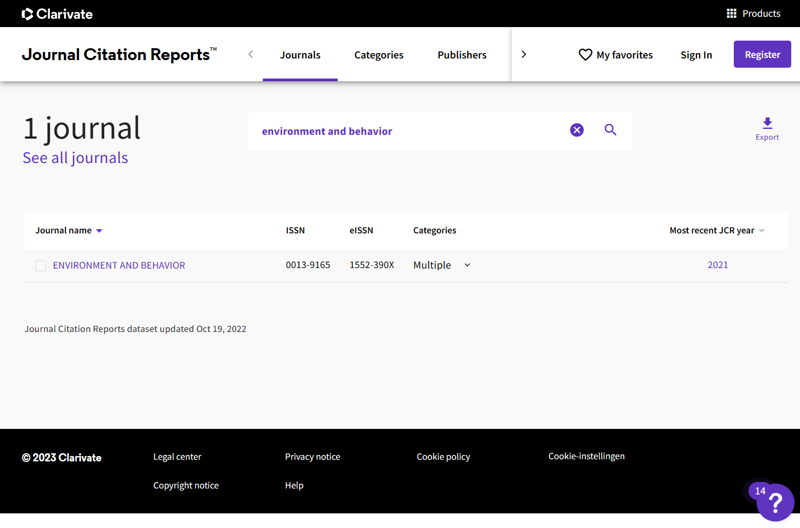The width and height of the screenshot is (800, 528).
Task: Open the ENVIRONMENT AND BEHAVIOR journal link
Action: tap(119, 265)
